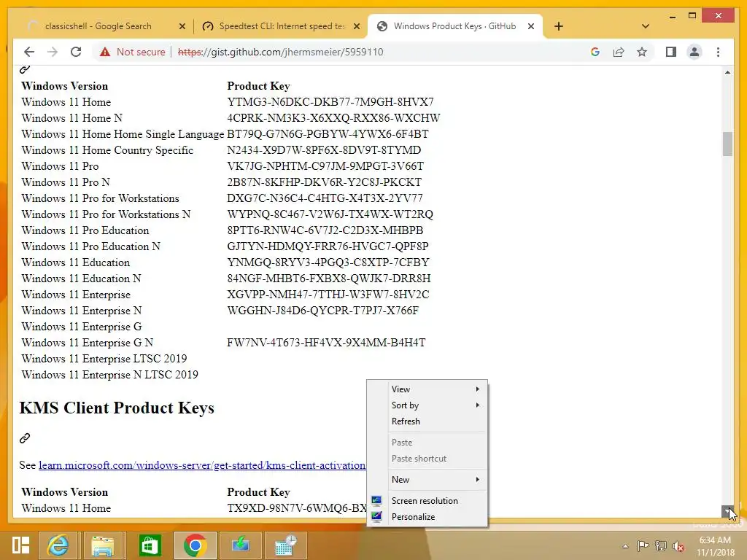Switch to classicshell Google Search tab
Screen dimensions: 747x560
click(98, 26)
